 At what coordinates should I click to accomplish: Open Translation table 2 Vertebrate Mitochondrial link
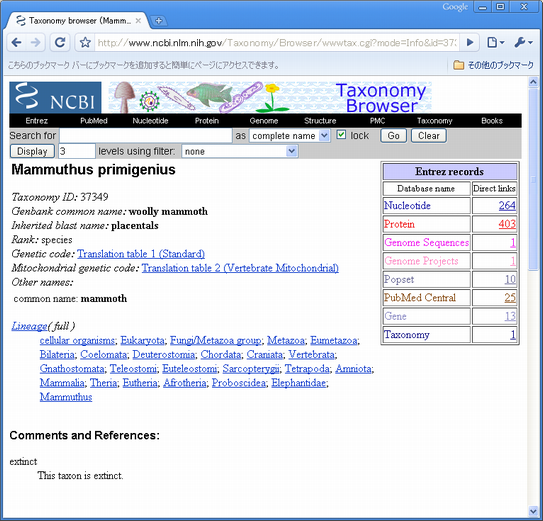click(240, 268)
